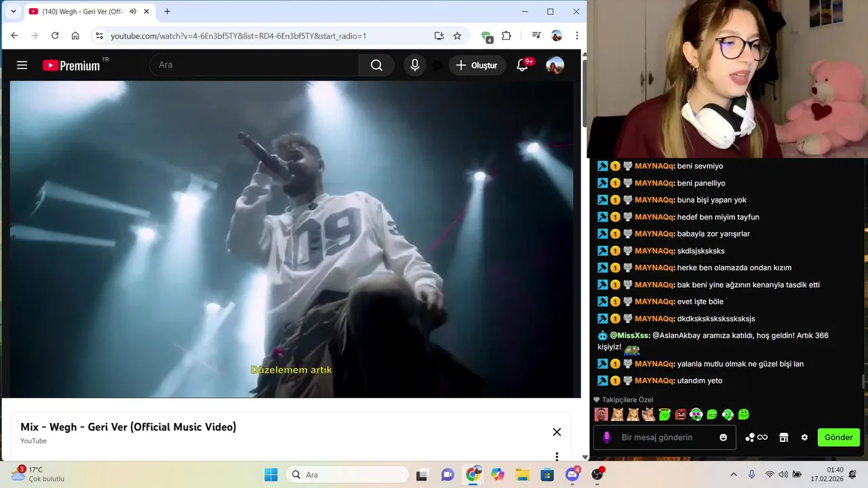This screenshot has width=868, height=488.
Task: Open system volume speaker icon
Action: pyautogui.click(x=783, y=474)
